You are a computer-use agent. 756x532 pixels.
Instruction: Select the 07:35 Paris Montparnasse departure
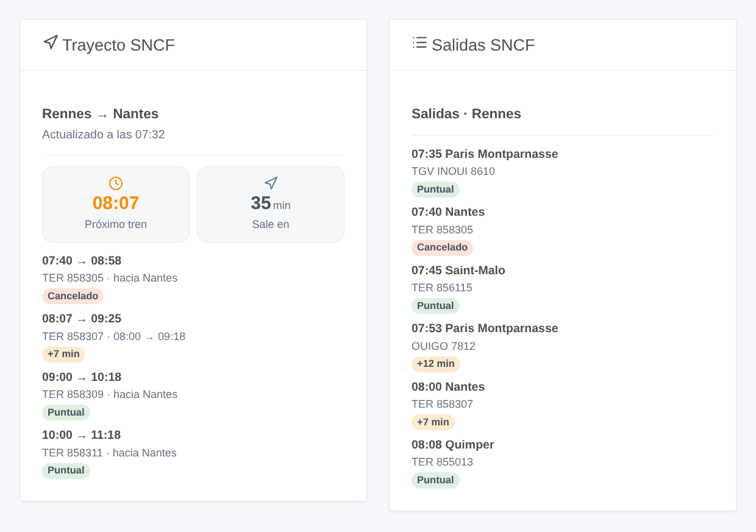click(485, 154)
